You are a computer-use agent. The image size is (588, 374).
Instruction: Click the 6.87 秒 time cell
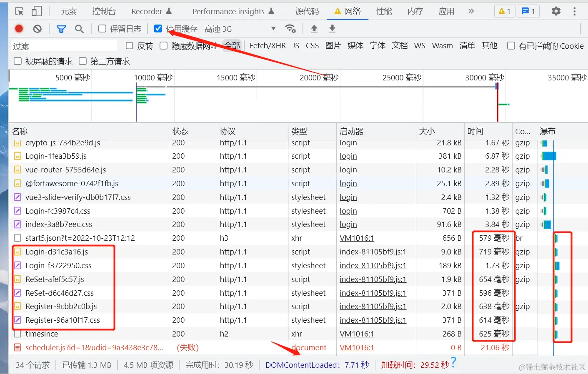coord(497,156)
